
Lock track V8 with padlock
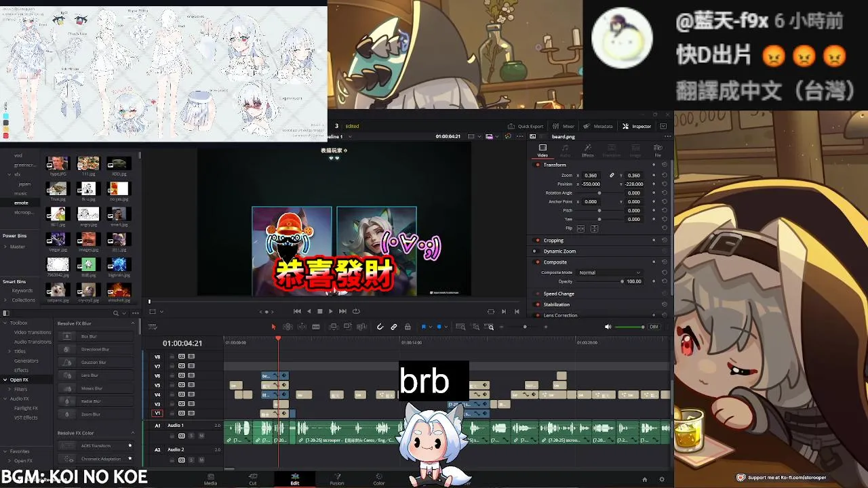172,357
